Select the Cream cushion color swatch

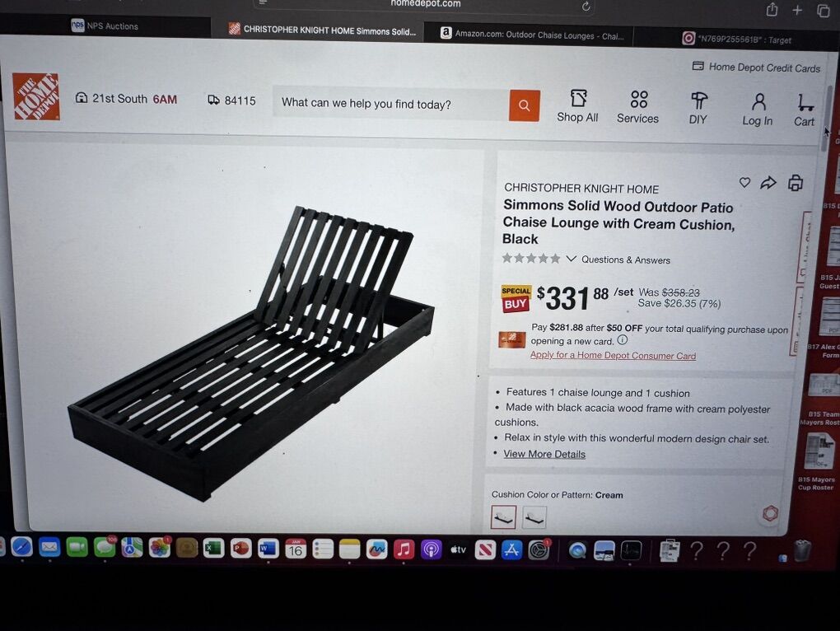click(x=503, y=517)
